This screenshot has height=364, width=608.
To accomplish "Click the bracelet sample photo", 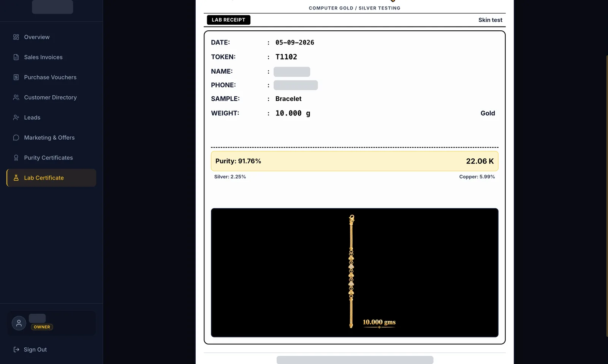I will (355, 273).
